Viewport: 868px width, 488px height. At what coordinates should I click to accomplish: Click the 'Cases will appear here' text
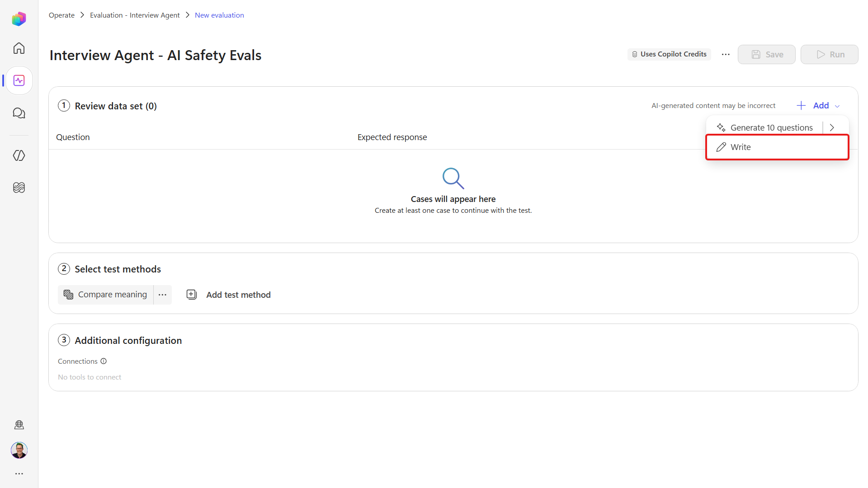click(453, 199)
